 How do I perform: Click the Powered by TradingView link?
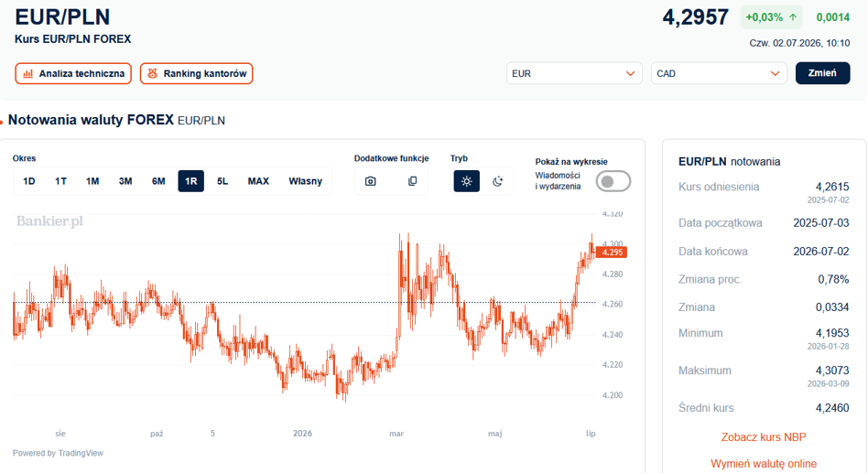[x=58, y=453]
